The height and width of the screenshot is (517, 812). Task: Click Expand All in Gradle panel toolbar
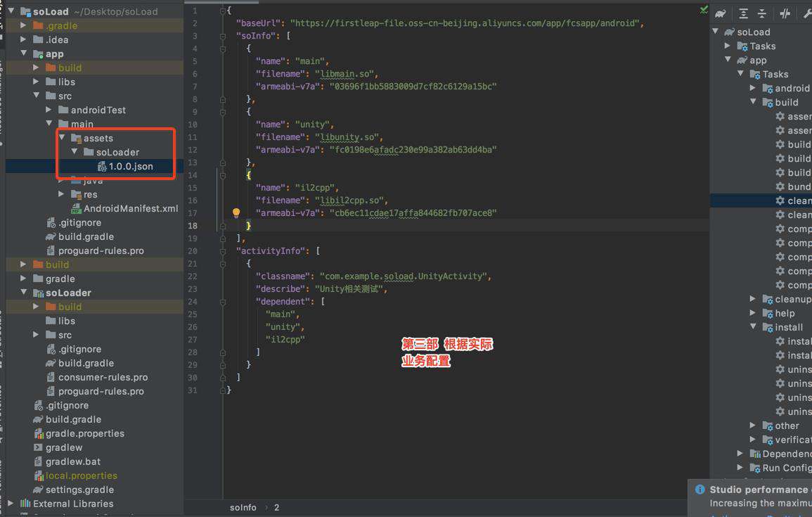tap(743, 14)
